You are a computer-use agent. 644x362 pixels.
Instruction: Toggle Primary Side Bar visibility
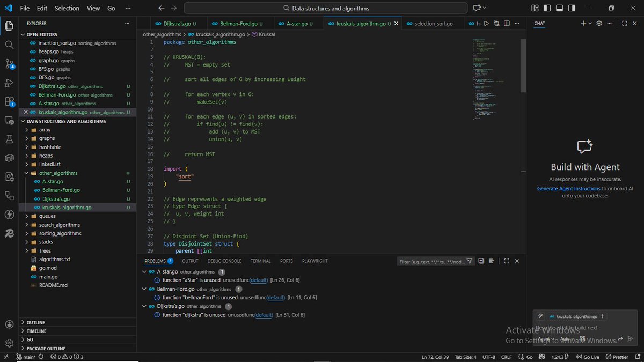tap(546, 8)
